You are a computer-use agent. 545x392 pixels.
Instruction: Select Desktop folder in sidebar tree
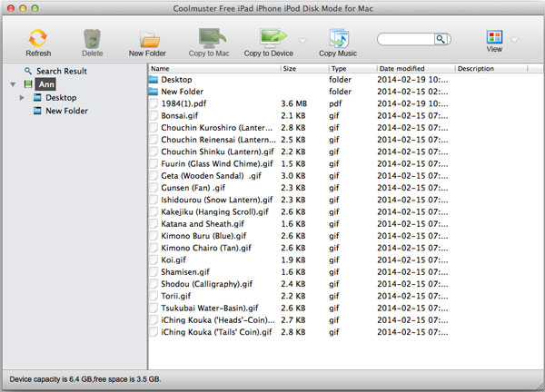click(x=61, y=98)
